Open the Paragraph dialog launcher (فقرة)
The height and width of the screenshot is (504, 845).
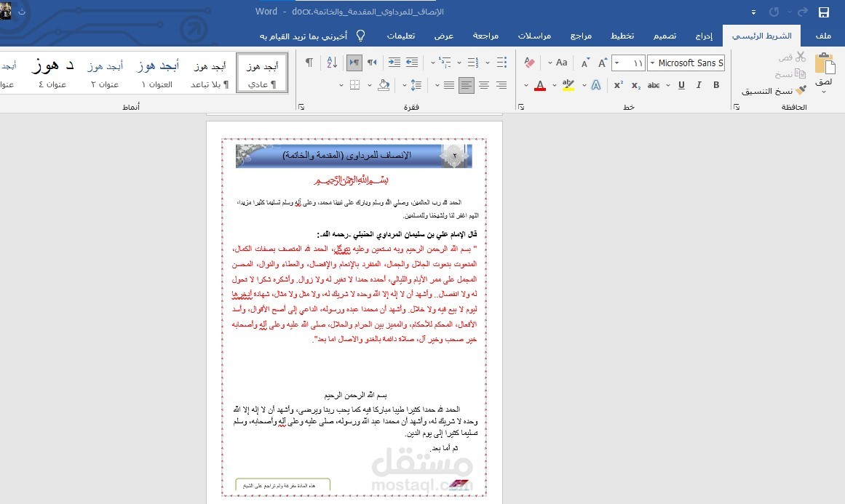301,107
